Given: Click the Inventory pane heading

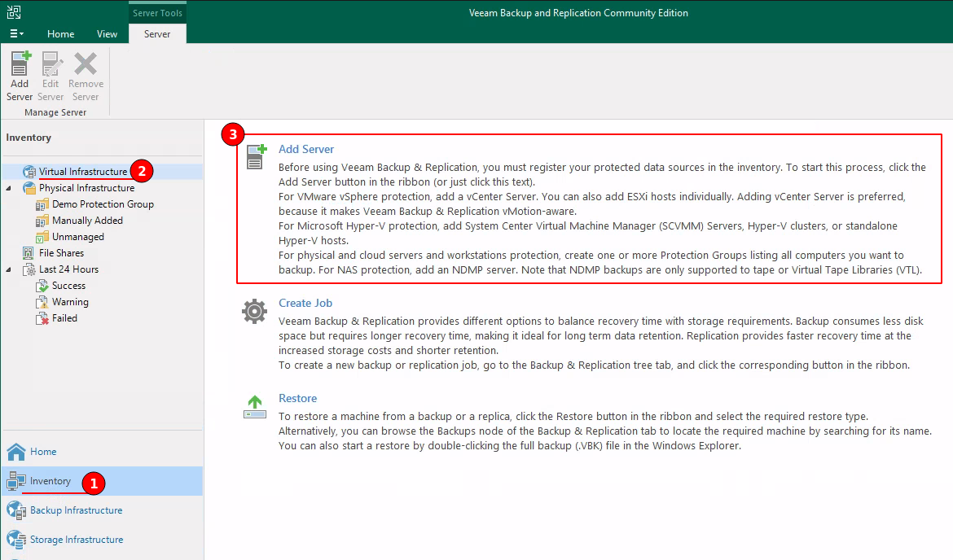Looking at the screenshot, I should (x=29, y=138).
